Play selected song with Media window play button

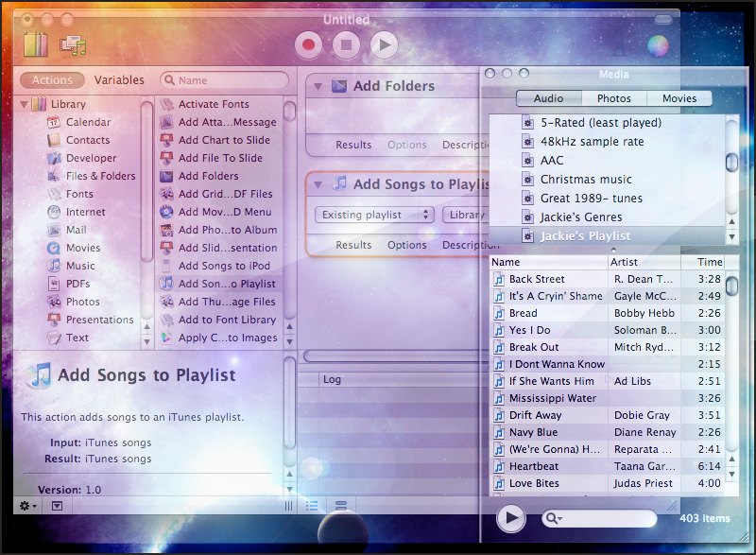pos(511,518)
